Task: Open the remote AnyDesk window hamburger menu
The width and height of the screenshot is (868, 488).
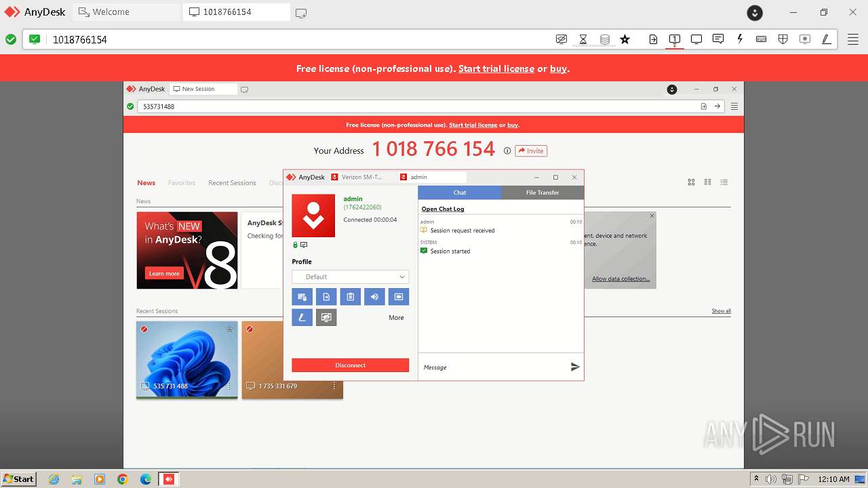Action: point(734,106)
